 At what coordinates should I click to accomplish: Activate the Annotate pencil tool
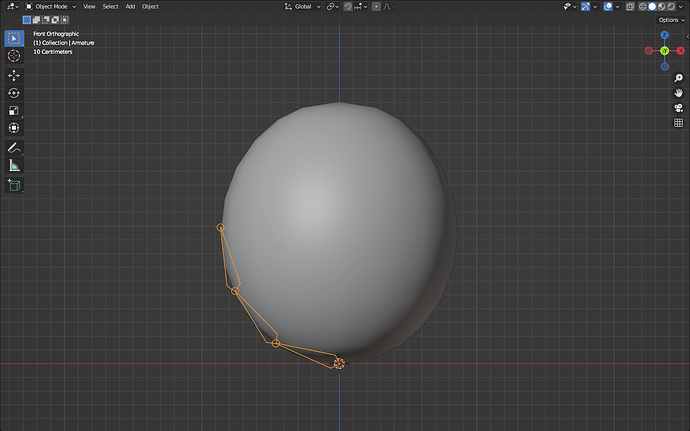[x=14, y=148]
